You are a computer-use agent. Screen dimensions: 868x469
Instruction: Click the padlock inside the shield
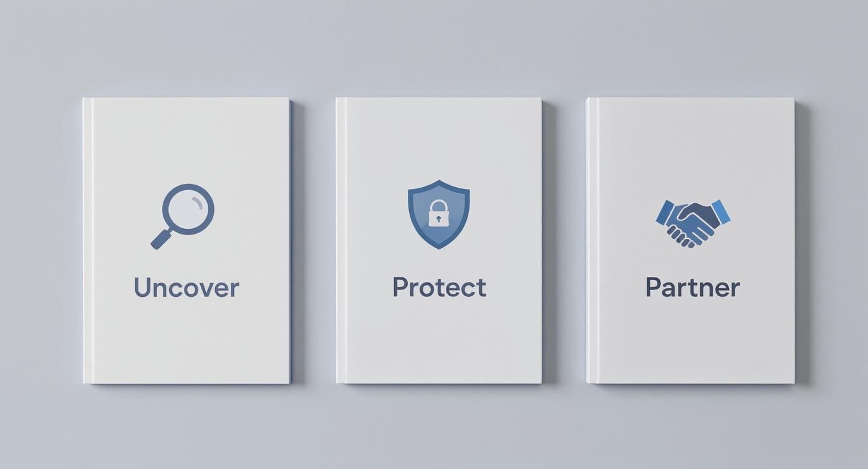(438, 213)
